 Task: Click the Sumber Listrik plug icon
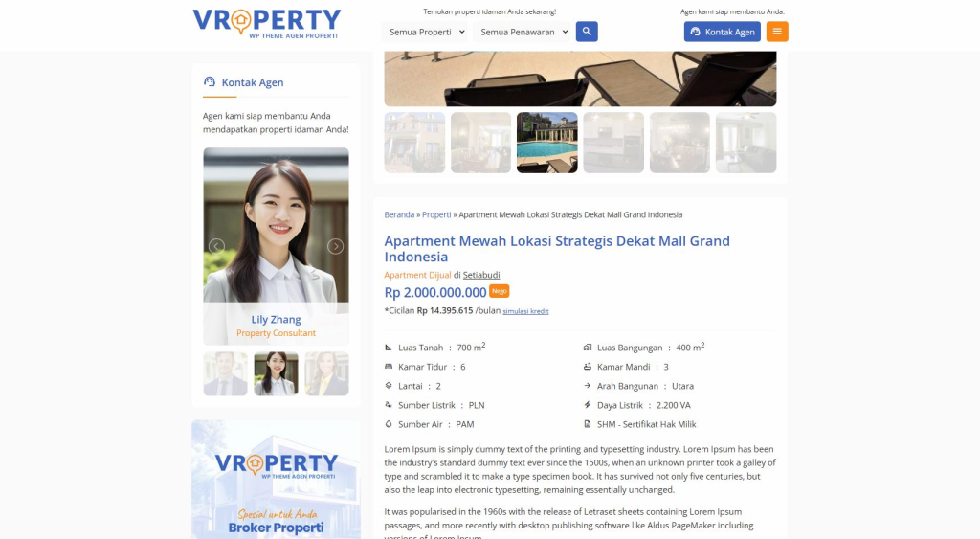pos(389,405)
